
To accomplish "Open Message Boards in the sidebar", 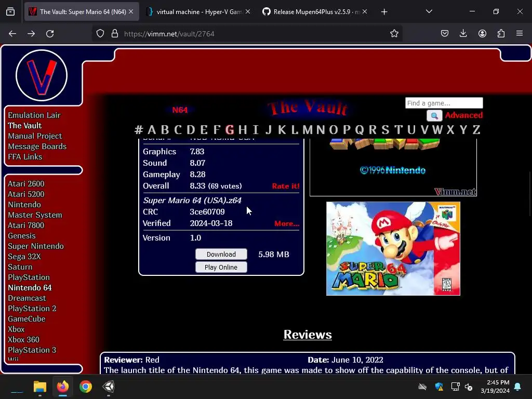I will pos(37,147).
